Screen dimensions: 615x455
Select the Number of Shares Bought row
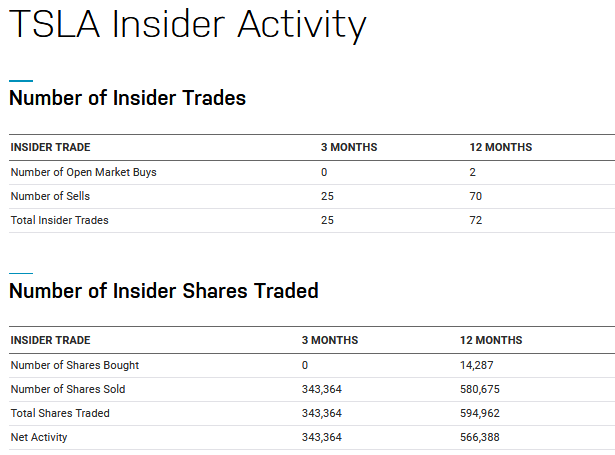(x=312, y=365)
